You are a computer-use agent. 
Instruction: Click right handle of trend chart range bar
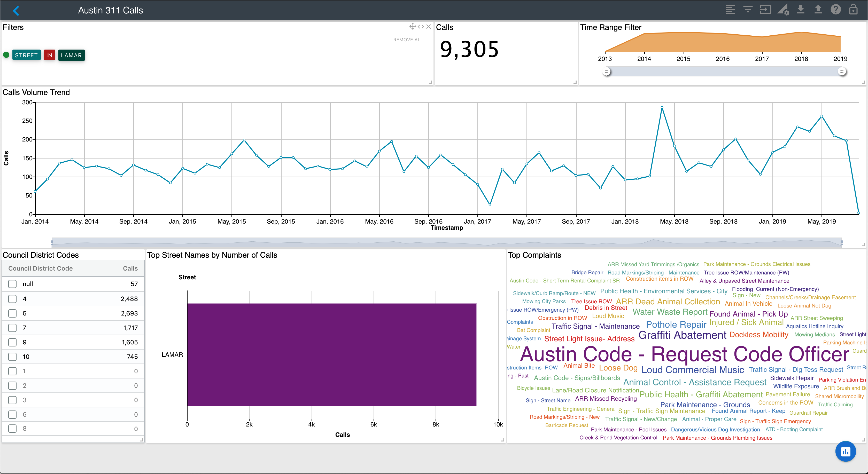click(842, 242)
